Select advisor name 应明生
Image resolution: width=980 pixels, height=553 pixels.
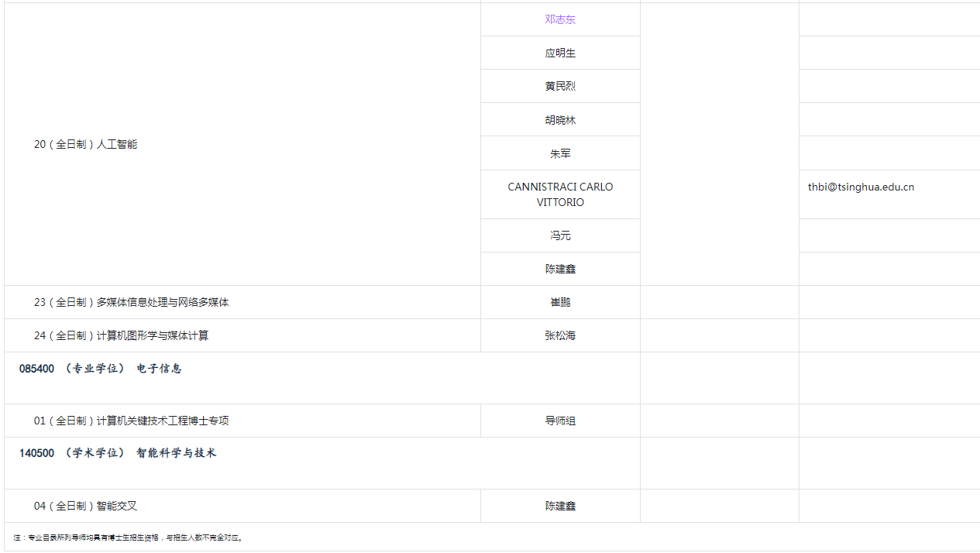(559, 53)
